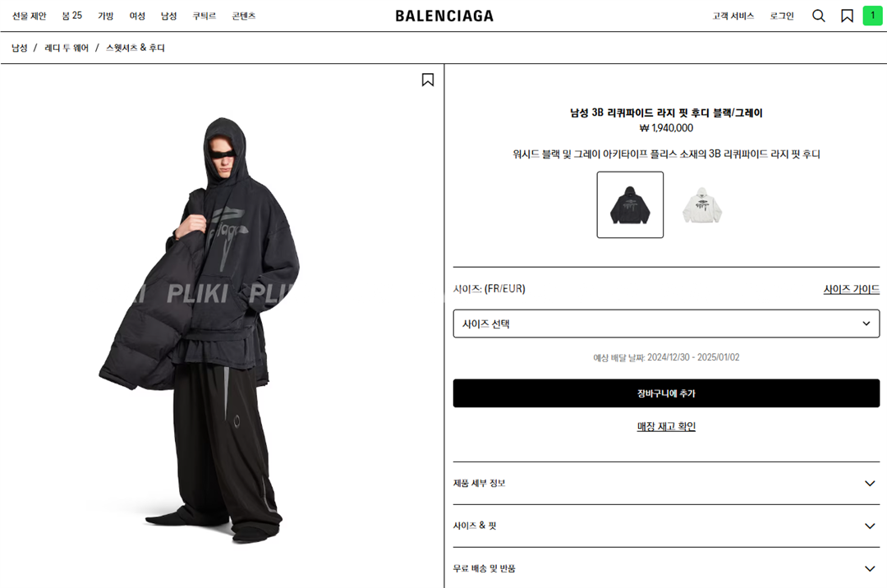
Task: Go to 레디 투 웨어 breadcrumb
Action: tap(67, 48)
